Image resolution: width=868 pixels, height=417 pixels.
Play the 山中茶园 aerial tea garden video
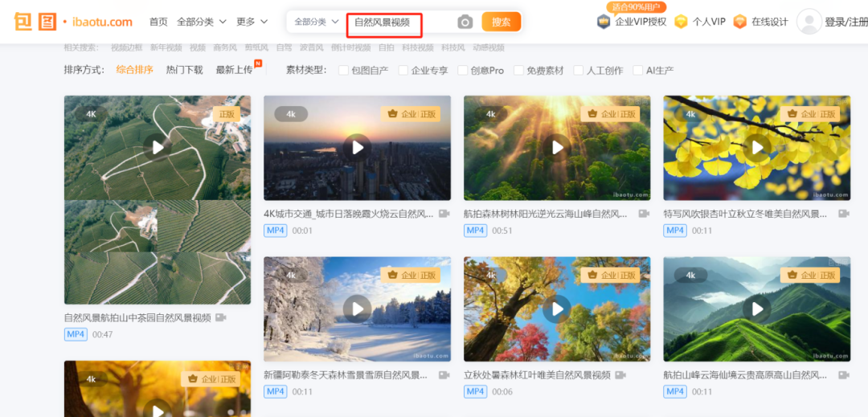click(x=158, y=147)
